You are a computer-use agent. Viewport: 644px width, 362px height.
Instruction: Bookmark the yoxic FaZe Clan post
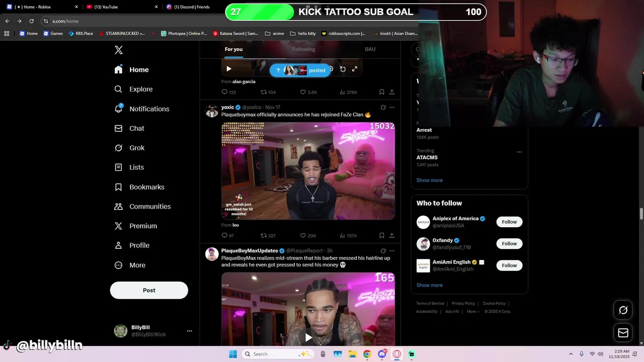(381, 235)
